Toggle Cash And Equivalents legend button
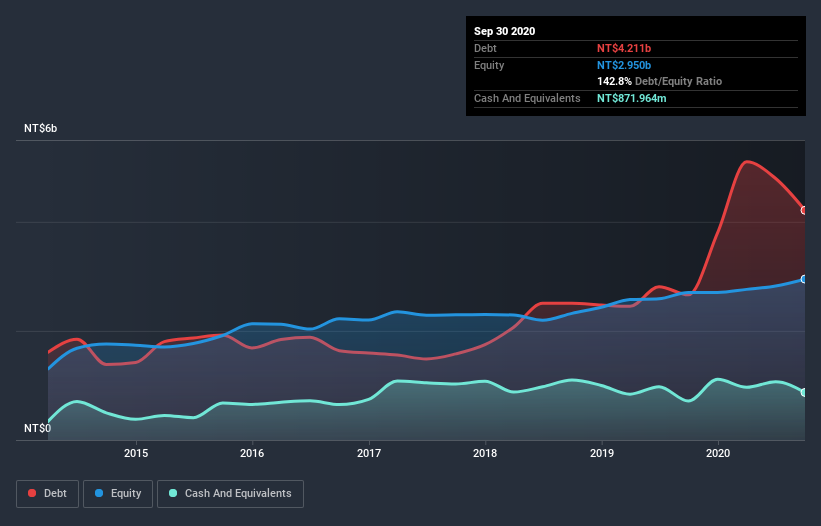Image resolution: width=821 pixels, height=526 pixels. [230, 494]
